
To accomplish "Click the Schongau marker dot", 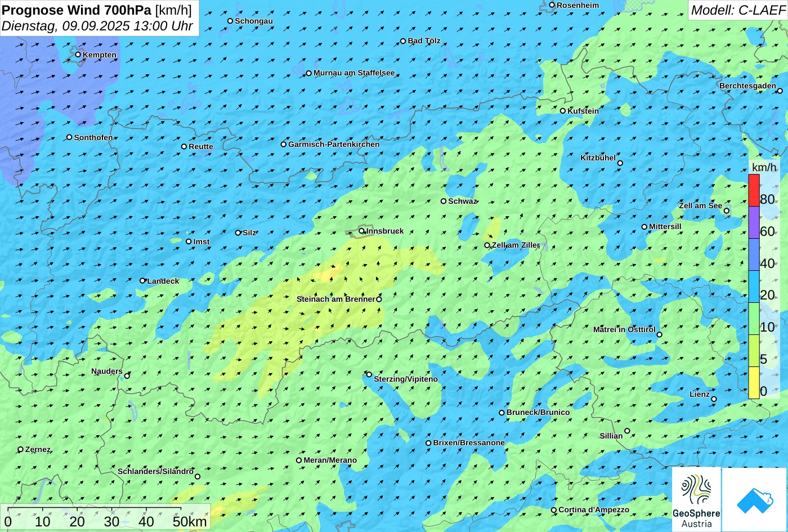I will 230,21.
